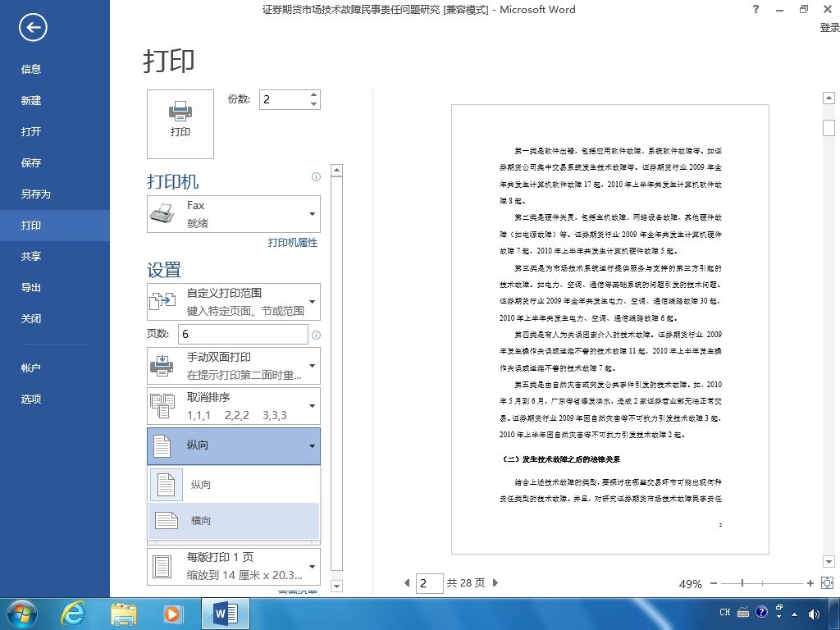
Task: Open the 手动双面打印 dropdown
Action: [234, 366]
